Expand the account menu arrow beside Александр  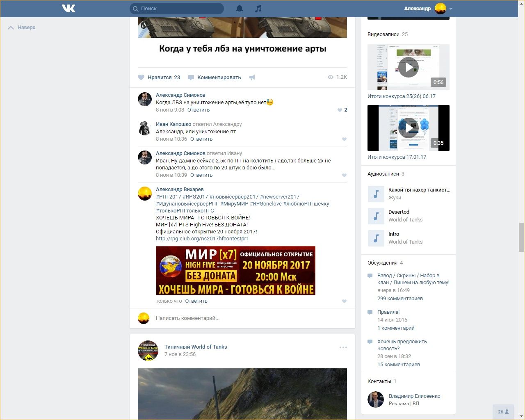point(451,9)
